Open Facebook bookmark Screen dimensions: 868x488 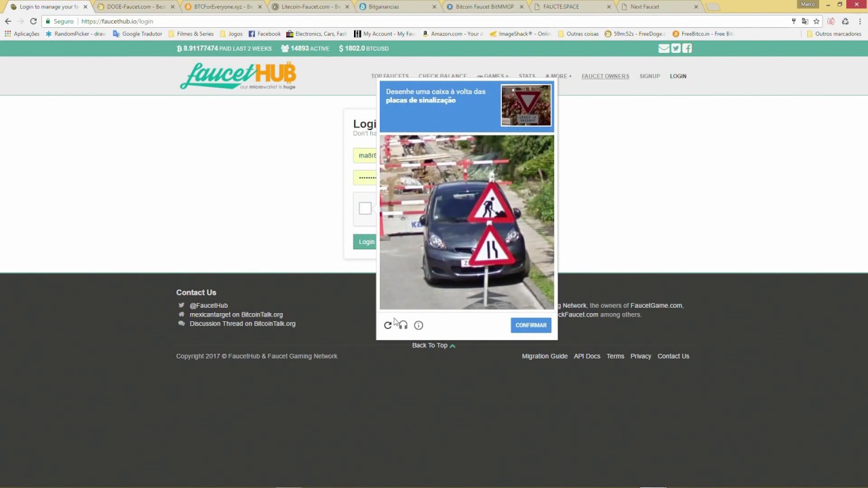click(x=264, y=34)
